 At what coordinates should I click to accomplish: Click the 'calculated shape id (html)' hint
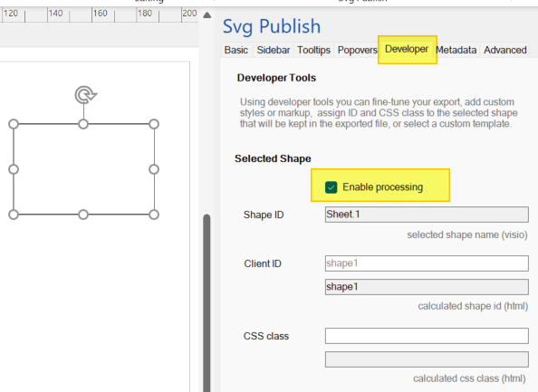473,306
